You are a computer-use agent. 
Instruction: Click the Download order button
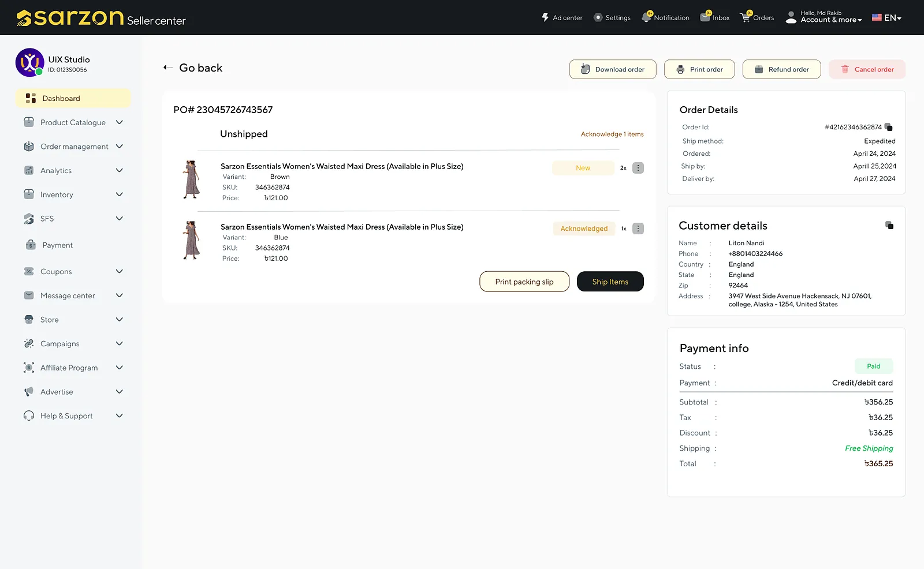click(x=613, y=69)
